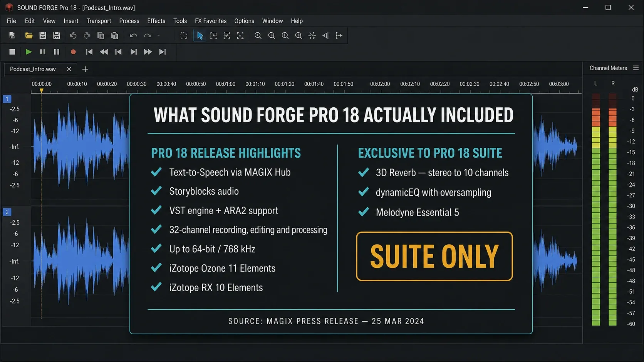Click the SUITE ONLY button
The width and height of the screenshot is (644, 362).
(434, 256)
